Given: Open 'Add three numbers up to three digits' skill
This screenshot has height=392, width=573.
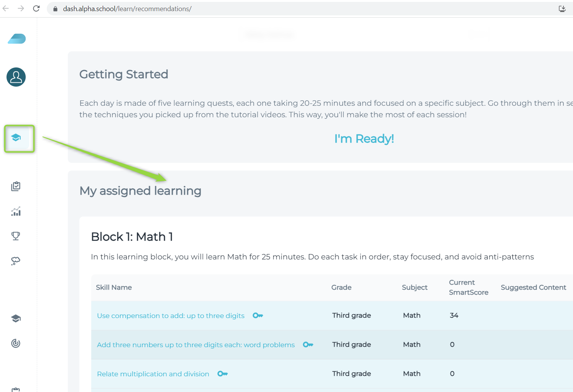Looking at the screenshot, I should tap(195, 345).
